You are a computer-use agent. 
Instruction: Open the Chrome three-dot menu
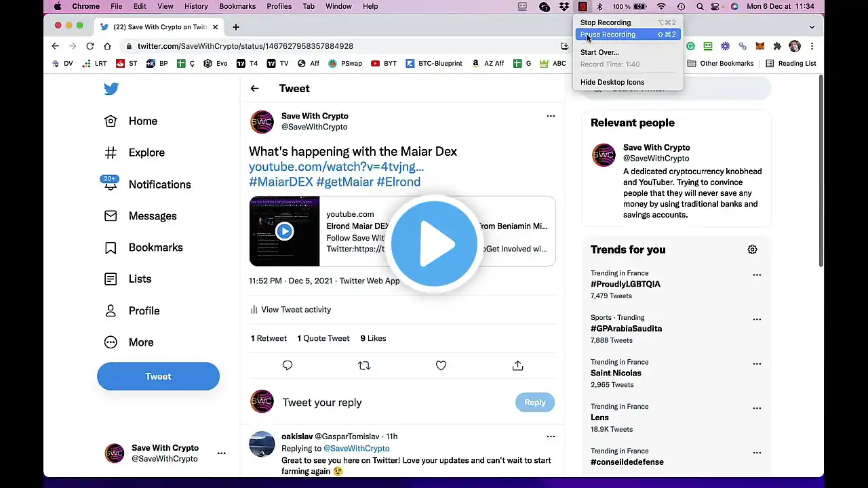(x=812, y=46)
